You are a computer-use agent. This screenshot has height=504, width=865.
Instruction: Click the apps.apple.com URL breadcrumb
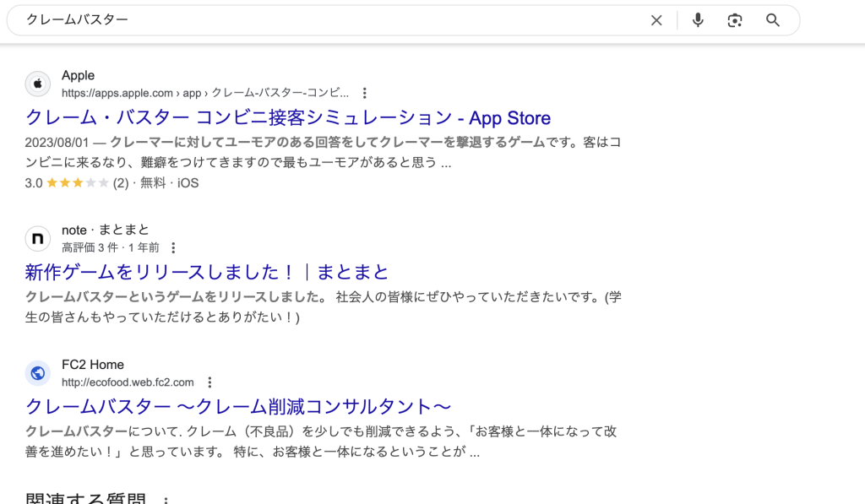[x=205, y=93]
